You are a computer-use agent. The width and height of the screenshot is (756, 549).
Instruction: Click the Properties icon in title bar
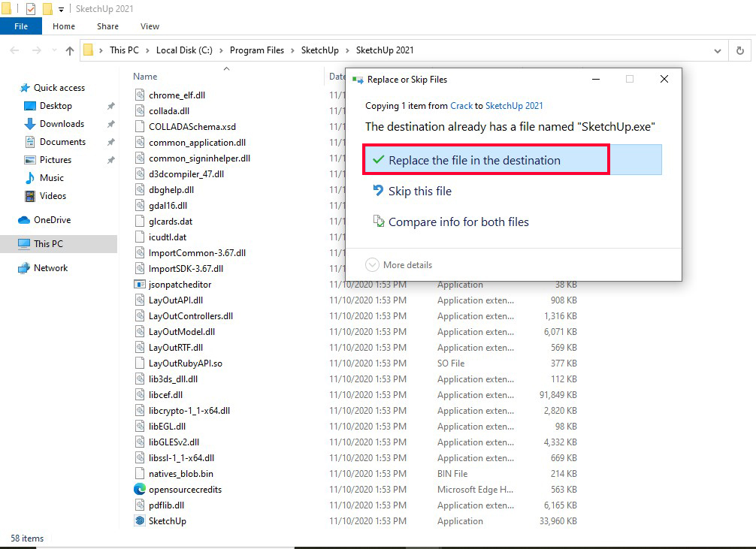click(31, 9)
